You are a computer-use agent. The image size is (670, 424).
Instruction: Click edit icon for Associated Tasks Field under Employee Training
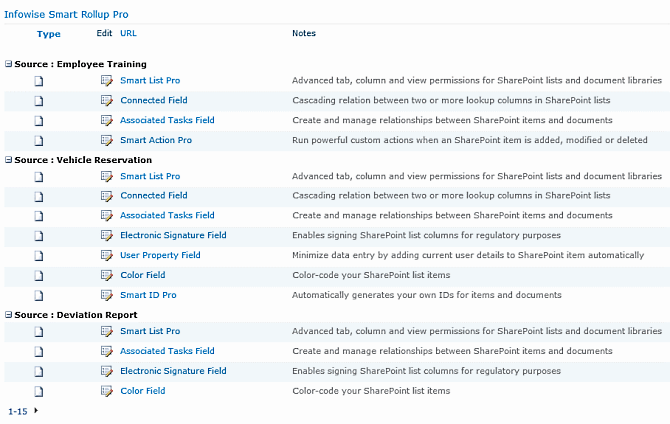tap(106, 121)
